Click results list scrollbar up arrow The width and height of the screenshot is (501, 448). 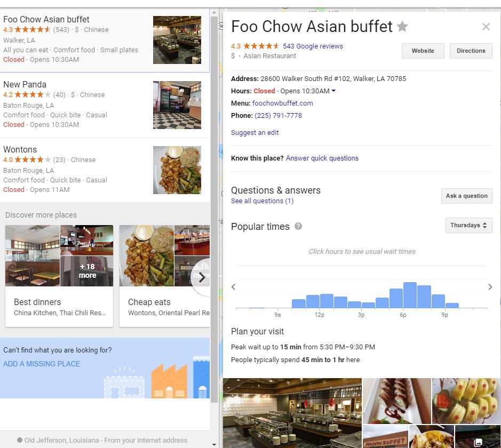[214, 12]
